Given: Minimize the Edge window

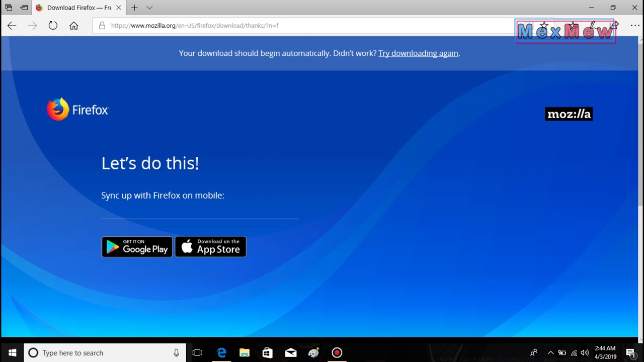Looking at the screenshot, I should coord(591,8).
